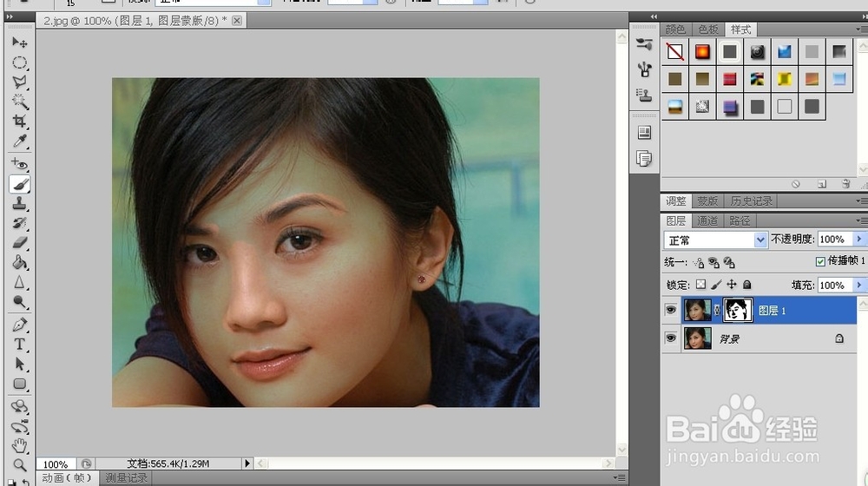The image size is (868, 486).
Task: Select the 3D Orbit camera tool
Action: 19,427
